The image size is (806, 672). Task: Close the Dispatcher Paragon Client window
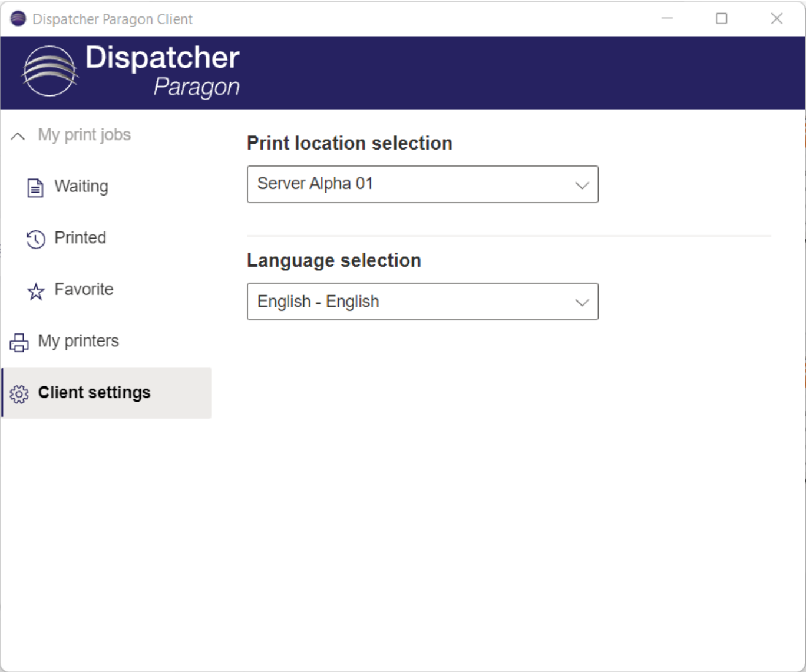pyautogui.click(x=777, y=19)
